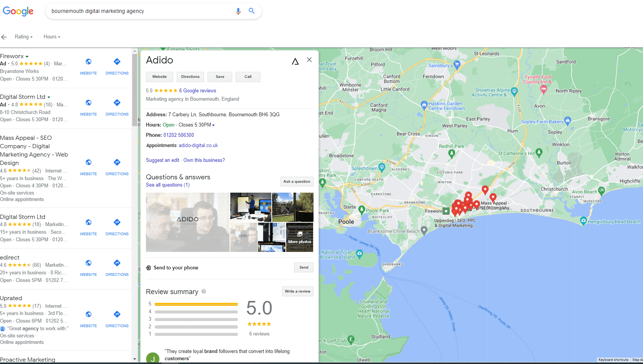643x364 pixels.
Task: Open Uprated website globe icon
Action: pyautogui.click(x=89, y=314)
